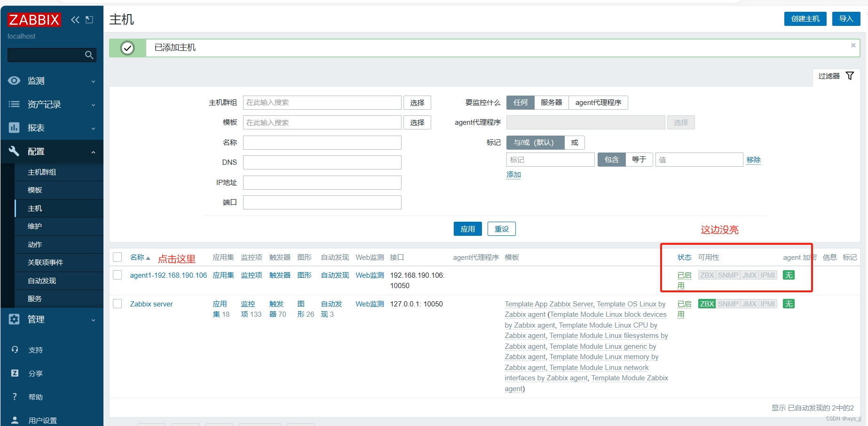Tick the select-all hosts checkbox in header
Image resolution: width=868 pixels, height=426 pixels.
coord(118,257)
